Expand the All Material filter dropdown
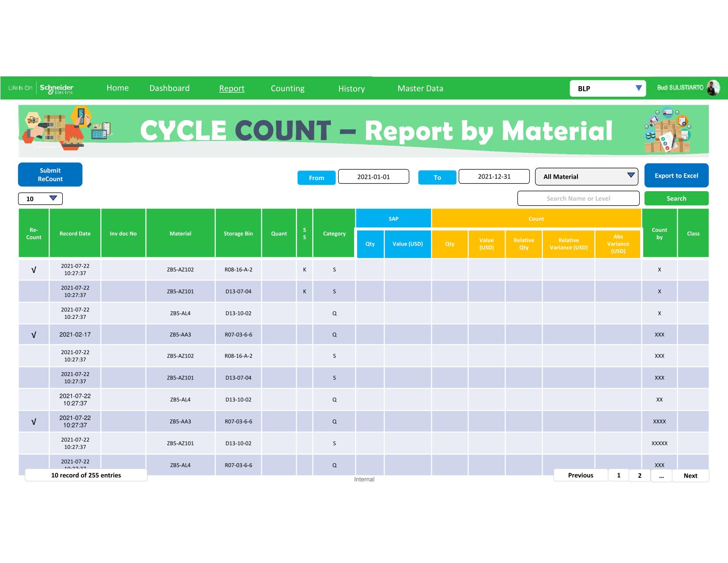This screenshot has height=563, width=728. (586, 177)
